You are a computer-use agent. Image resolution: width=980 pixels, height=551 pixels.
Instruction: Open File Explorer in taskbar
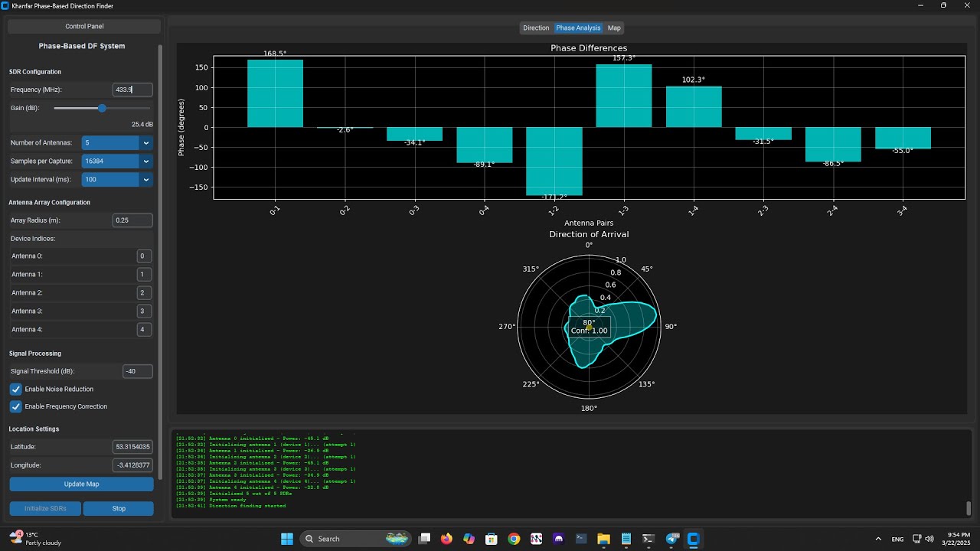[x=603, y=539]
